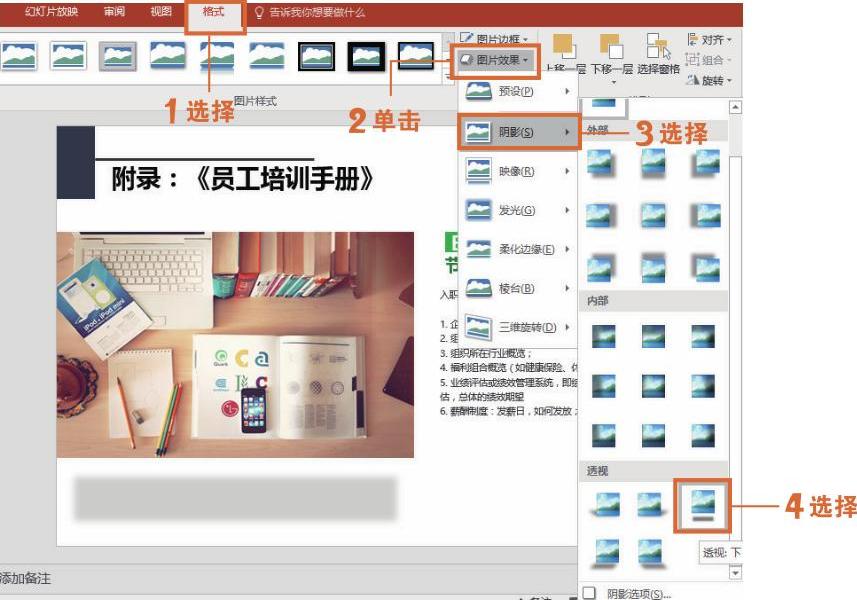Choose third inner shadow in first row
The image size is (857, 600).
coord(703,337)
